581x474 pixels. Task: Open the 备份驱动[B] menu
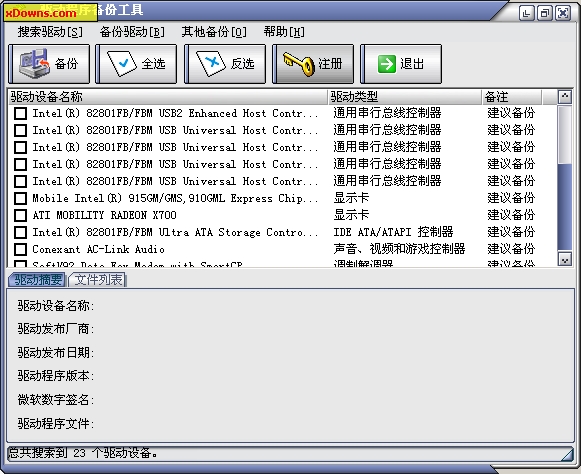tap(132, 32)
